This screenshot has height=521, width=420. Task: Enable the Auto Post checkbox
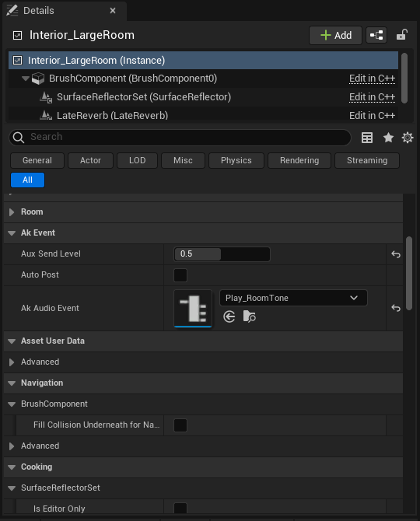[x=180, y=275]
